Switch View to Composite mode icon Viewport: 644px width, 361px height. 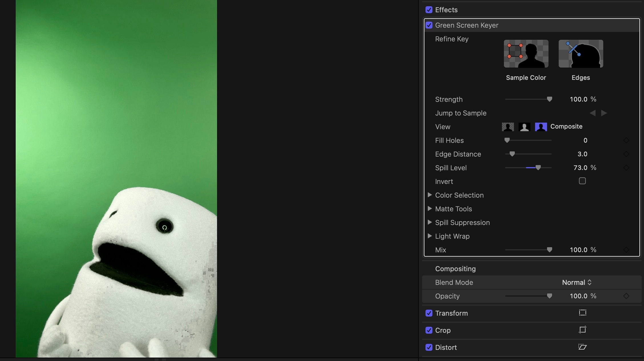(508, 127)
